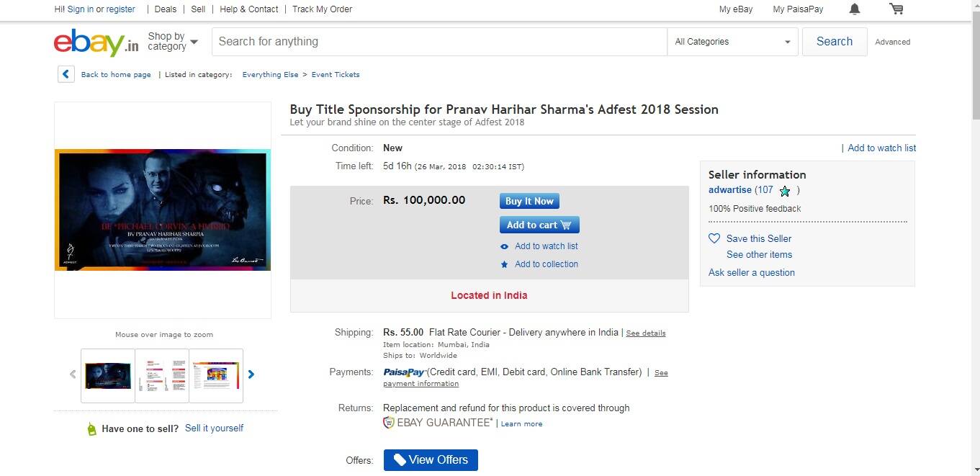Show next thumbnails with right arrow

tap(251, 374)
